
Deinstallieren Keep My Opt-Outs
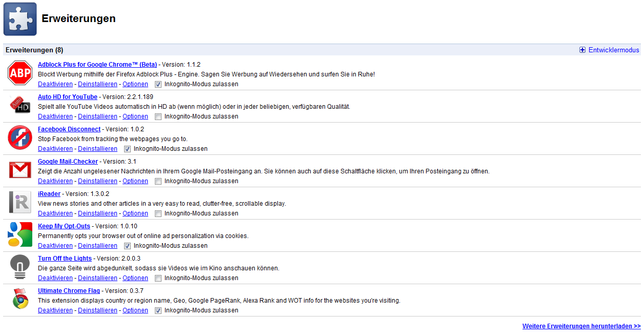(x=97, y=246)
